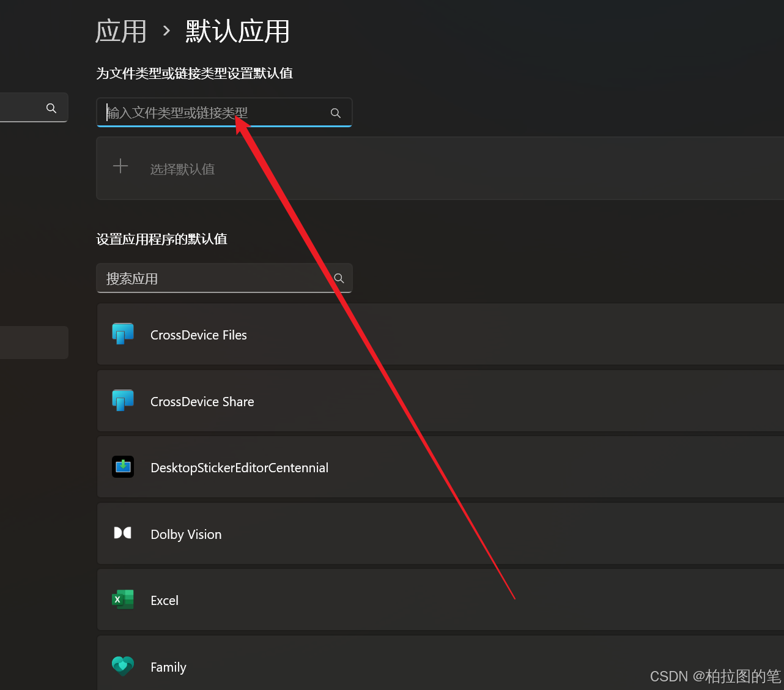The width and height of the screenshot is (784, 690).
Task: Click the CrossDevice Share app icon
Action: point(123,401)
